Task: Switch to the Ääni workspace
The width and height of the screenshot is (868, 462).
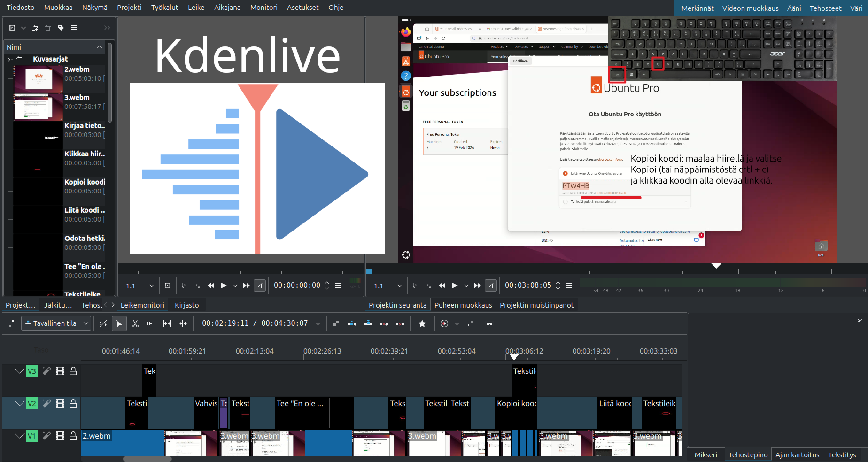Action: [x=794, y=8]
